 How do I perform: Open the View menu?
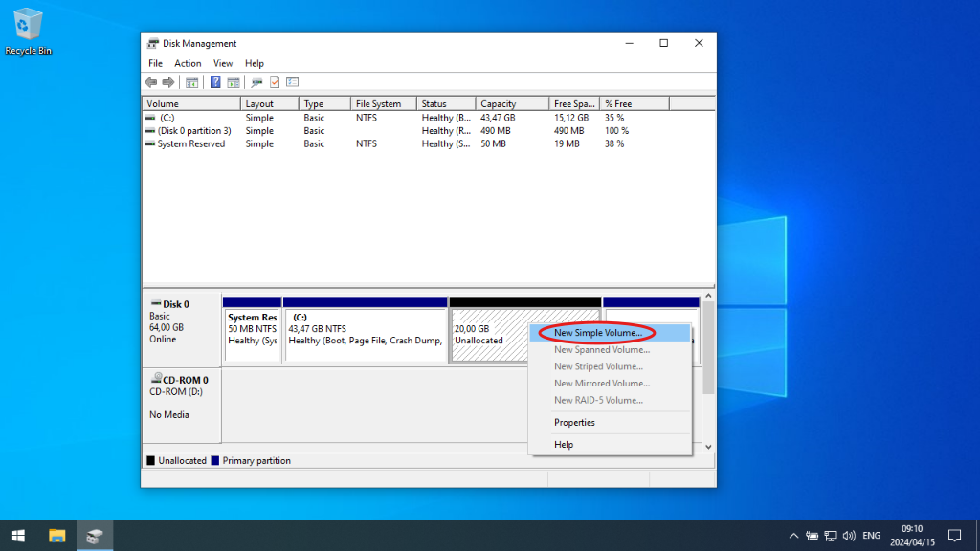(223, 63)
